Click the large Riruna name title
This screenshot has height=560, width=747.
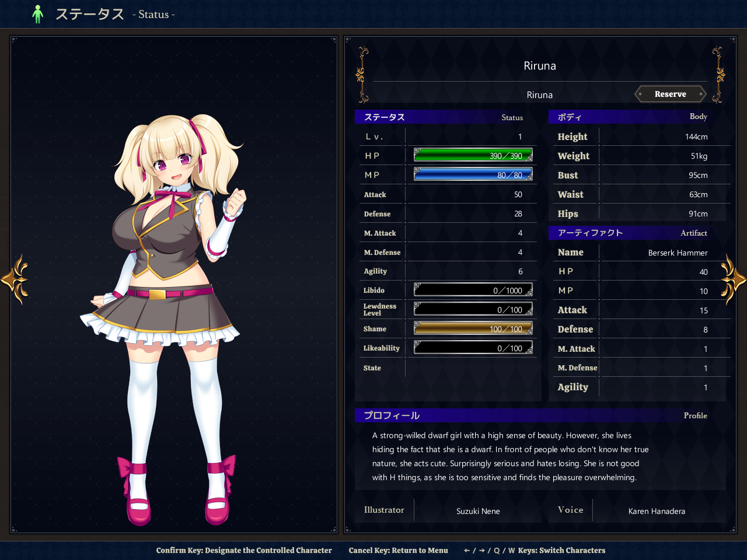click(540, 66)
